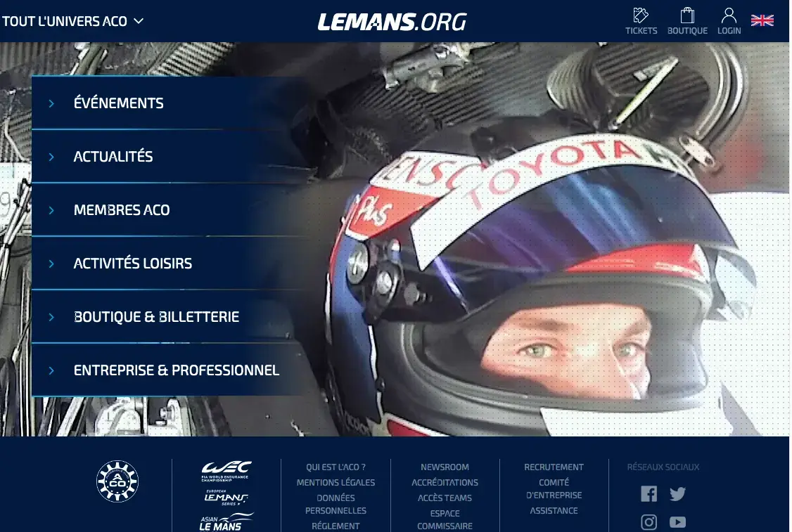Open the Instagram icon in footer
The width and height of the screenshot is (792, 532).
pos(649,521)
